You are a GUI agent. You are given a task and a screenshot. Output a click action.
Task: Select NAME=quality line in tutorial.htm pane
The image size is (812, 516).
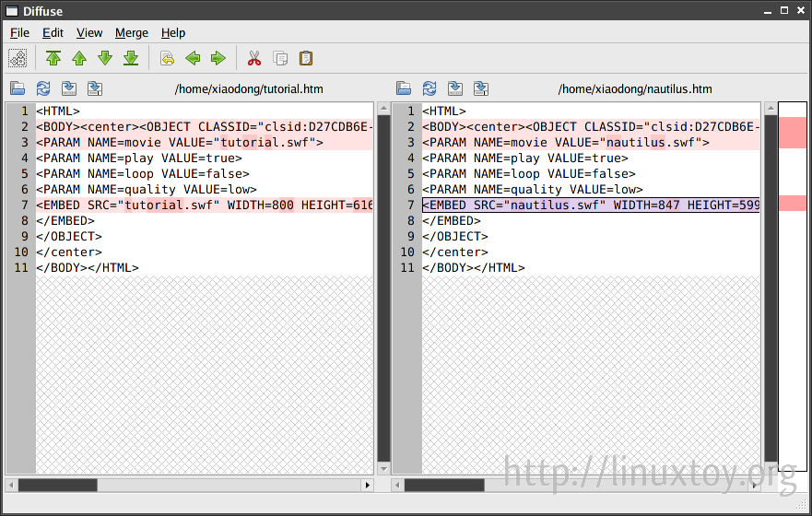[205, 190]
